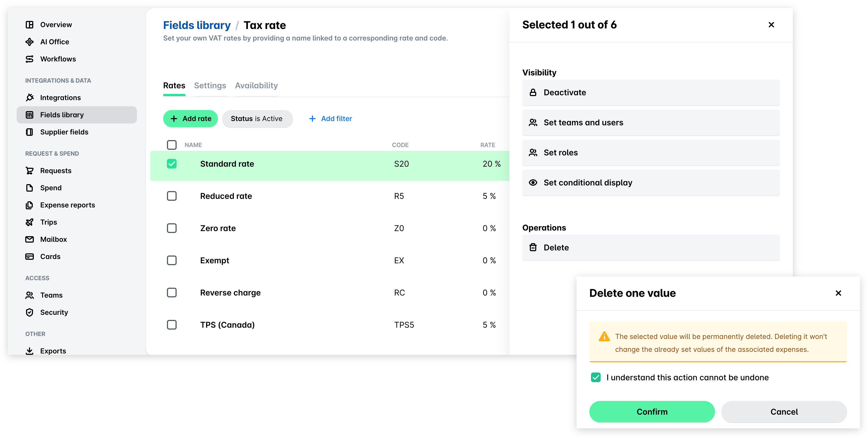This screenshot has width=868, height=438.
Task: Choose Set teams and users
Action: (x=651, y=122)
